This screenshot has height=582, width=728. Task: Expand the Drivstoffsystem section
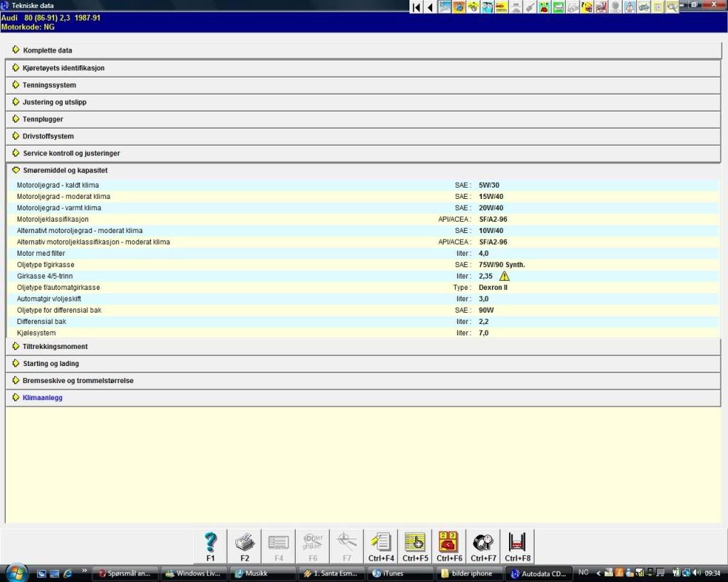48,136
